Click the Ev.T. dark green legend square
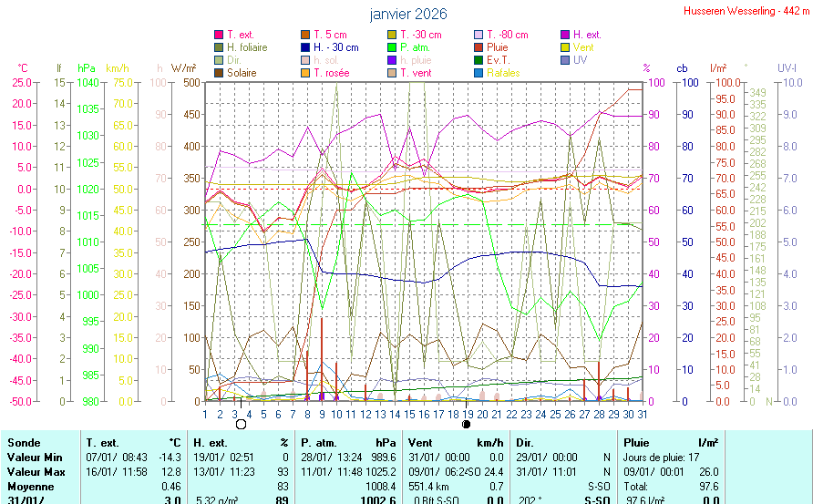This screenshot has height=504, width=813. point(479,60)
